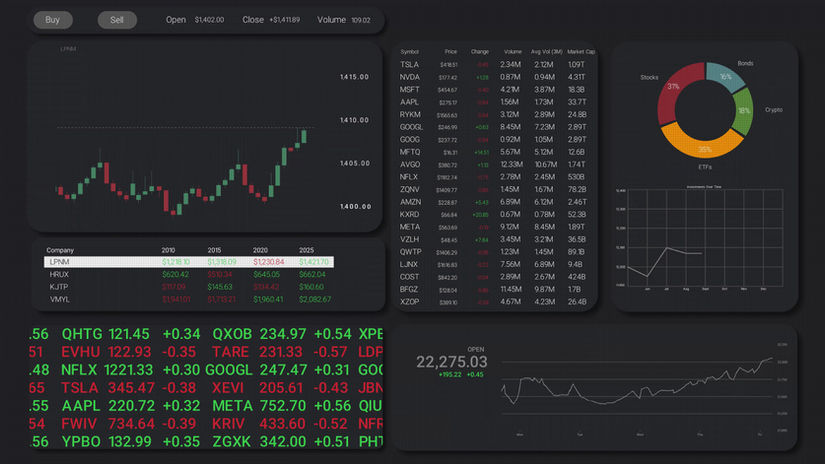This screenshot has height=464, width=825.
Task: Select the KJTP row in the Company table
Action: [189, 287]
